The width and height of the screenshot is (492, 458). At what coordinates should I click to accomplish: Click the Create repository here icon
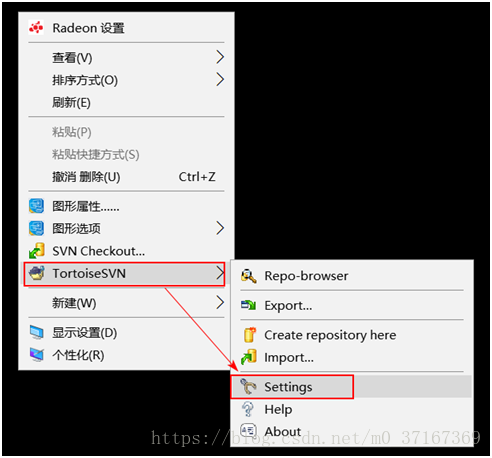pos(249,335)
